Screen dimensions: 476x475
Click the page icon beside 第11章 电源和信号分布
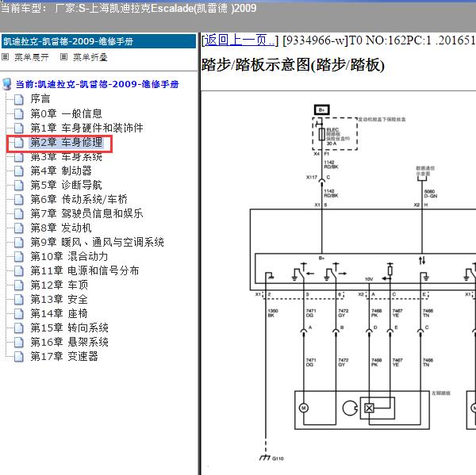[x=19, y=270]
